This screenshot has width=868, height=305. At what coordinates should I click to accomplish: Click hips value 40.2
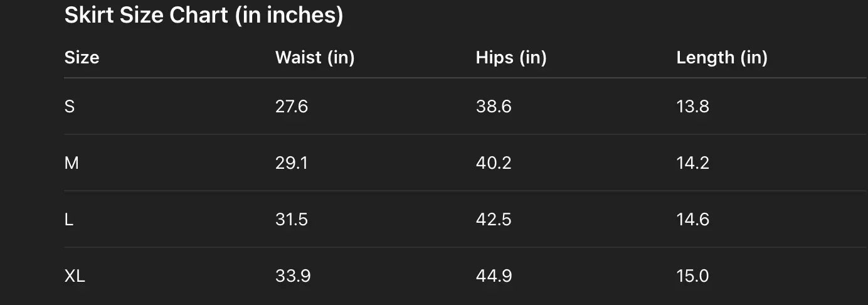[494, 163]
